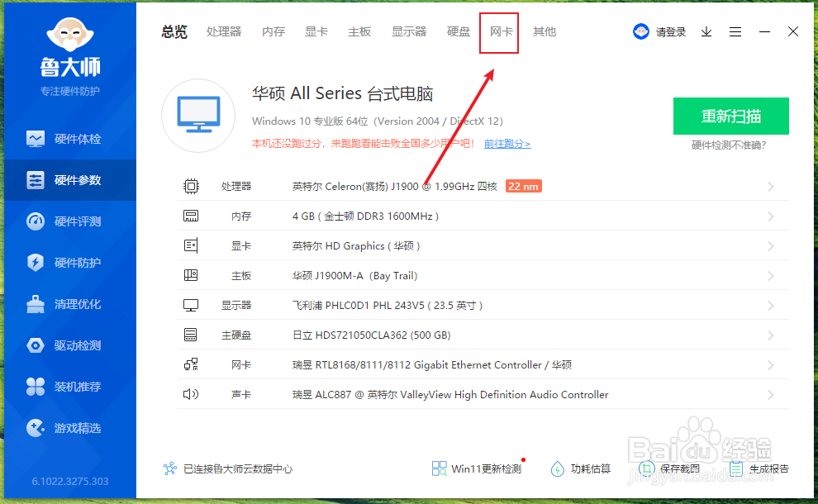Click the 声卡 speaker icon
The height and width of the screenshot is (504, 818).
191,394
